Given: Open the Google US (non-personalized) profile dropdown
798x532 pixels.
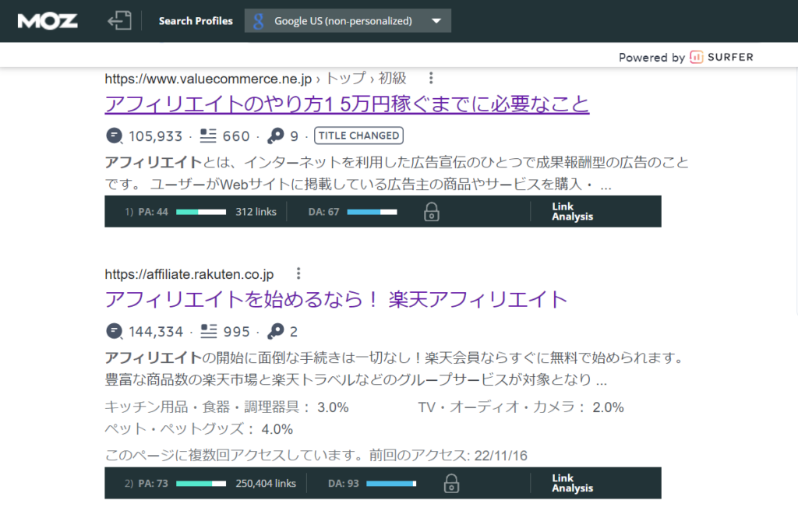Looking at the screenshot, I should point(348,21).
